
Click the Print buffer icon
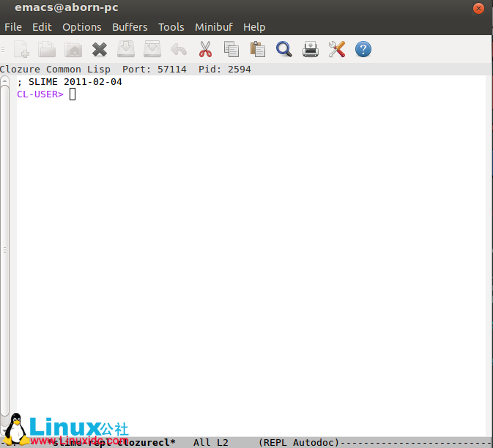[x=311, y=50]
